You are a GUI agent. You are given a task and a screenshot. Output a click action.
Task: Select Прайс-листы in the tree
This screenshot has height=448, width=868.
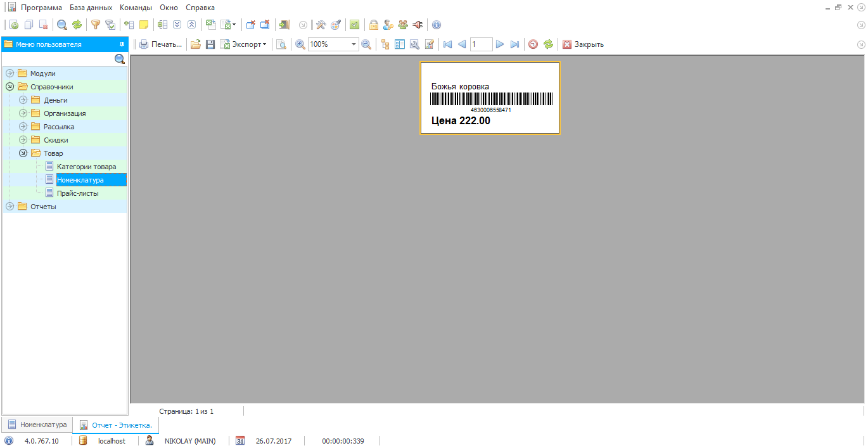[x=77, y=193]
